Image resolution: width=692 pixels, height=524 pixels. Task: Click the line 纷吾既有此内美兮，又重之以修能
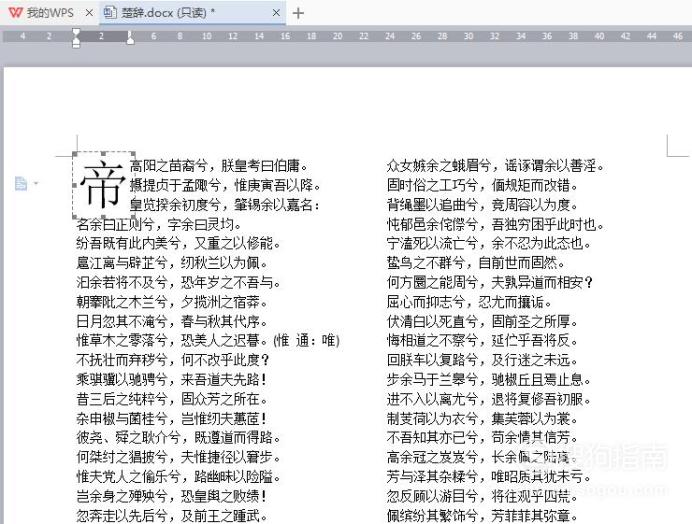pos(178,243)
